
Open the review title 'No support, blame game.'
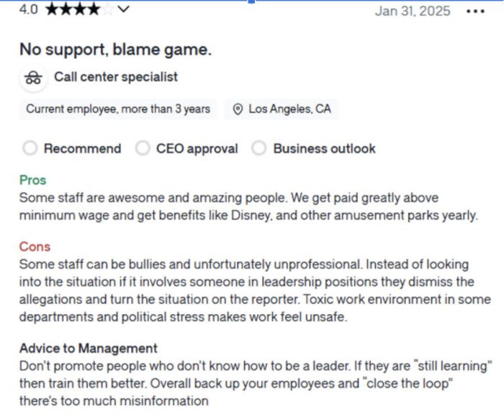(116, 50)
